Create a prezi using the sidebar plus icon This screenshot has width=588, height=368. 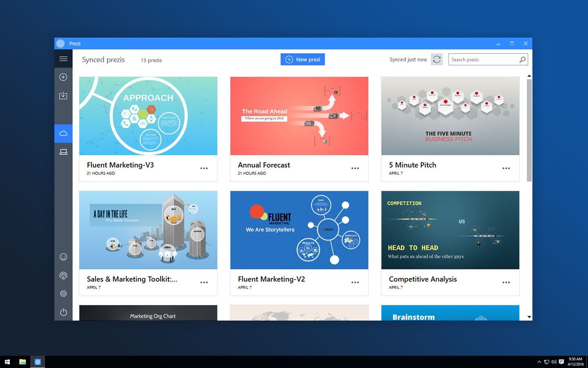point(63,77)
